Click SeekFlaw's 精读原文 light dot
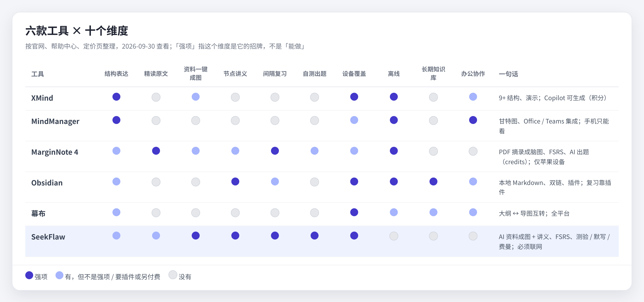Image resolution: width=644 pixels, height=302 pixels. (x=156, y=236)
